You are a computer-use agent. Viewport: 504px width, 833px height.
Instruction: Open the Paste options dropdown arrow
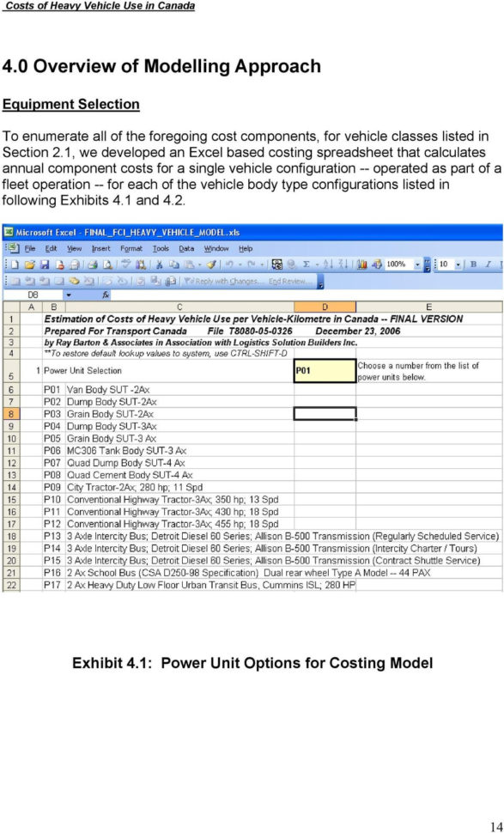(198, 264)
